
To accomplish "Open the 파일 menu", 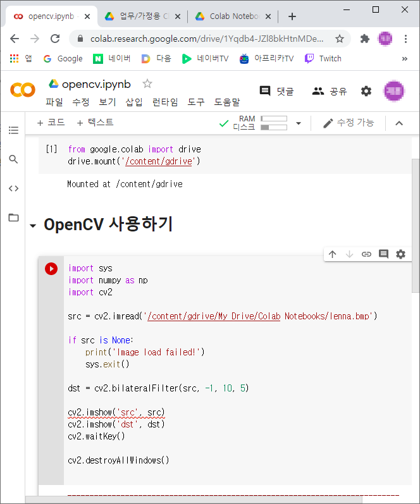I will (54, 102).
